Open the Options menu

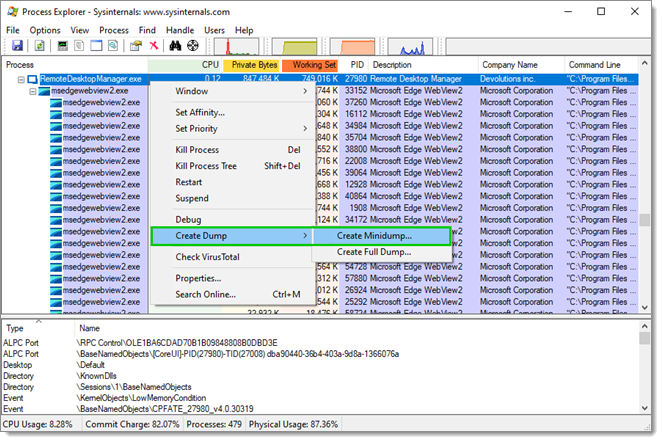(x=45, y=30)
